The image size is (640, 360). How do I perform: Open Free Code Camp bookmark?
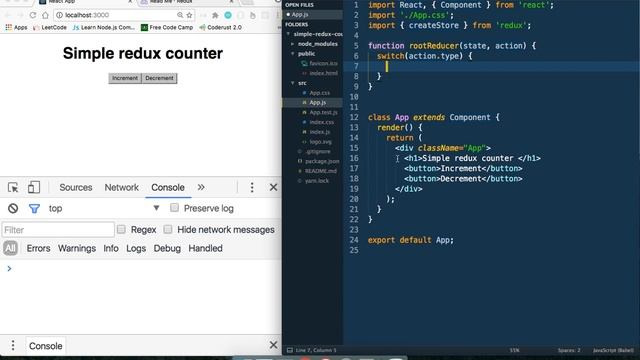[x=167, y=27]
